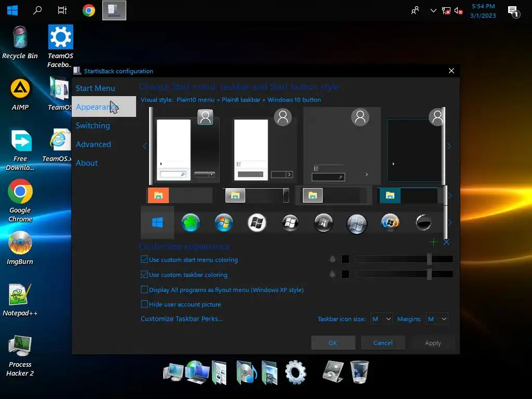532x399 pixels.
Task: Pick the Windows 7 colored orb start button
Action: 224,222
